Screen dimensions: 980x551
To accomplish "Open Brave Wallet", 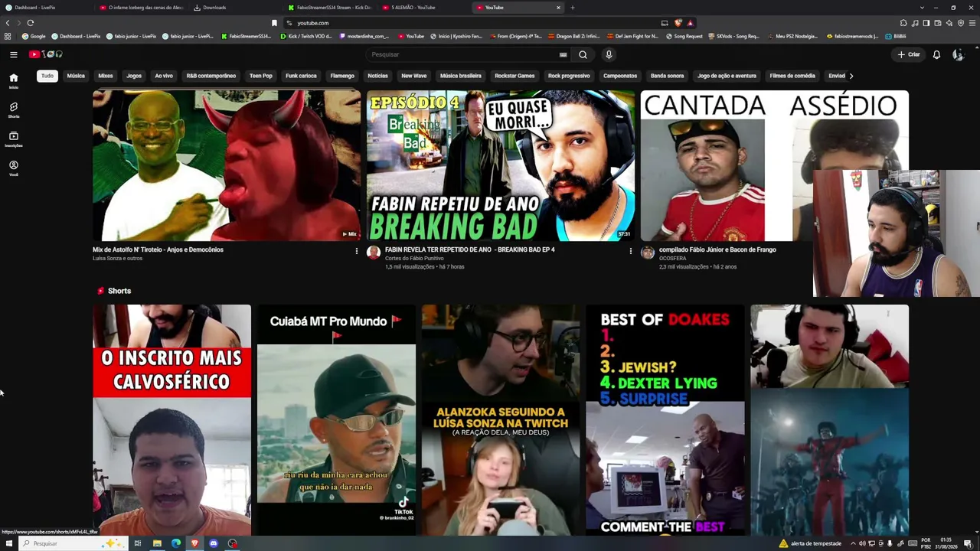I will 938,23.
